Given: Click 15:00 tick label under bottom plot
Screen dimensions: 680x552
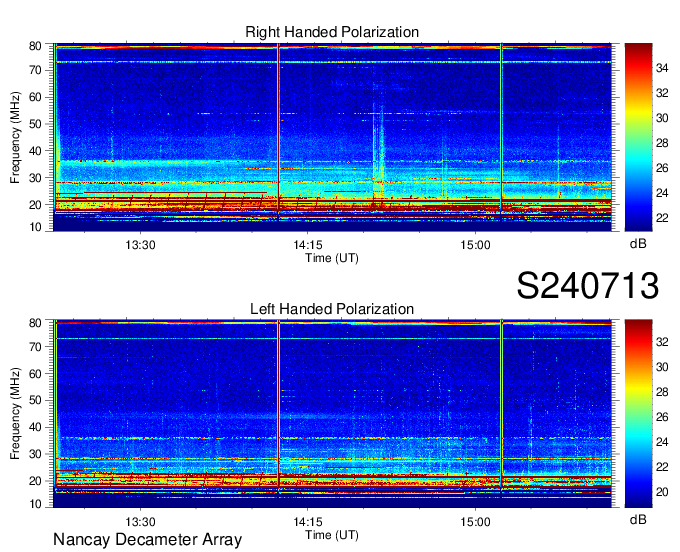Looking at the screenshot, I should tap(475, 522).
